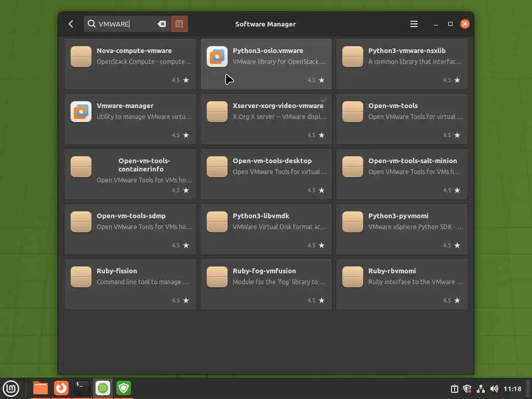Click the magnifier icon in search box

pyautogui.click(x=91, y=24)
